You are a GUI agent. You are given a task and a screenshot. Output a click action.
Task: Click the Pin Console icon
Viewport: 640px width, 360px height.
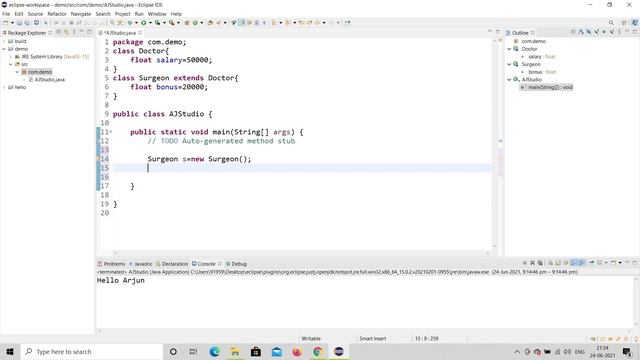click(x=592, y=263)
